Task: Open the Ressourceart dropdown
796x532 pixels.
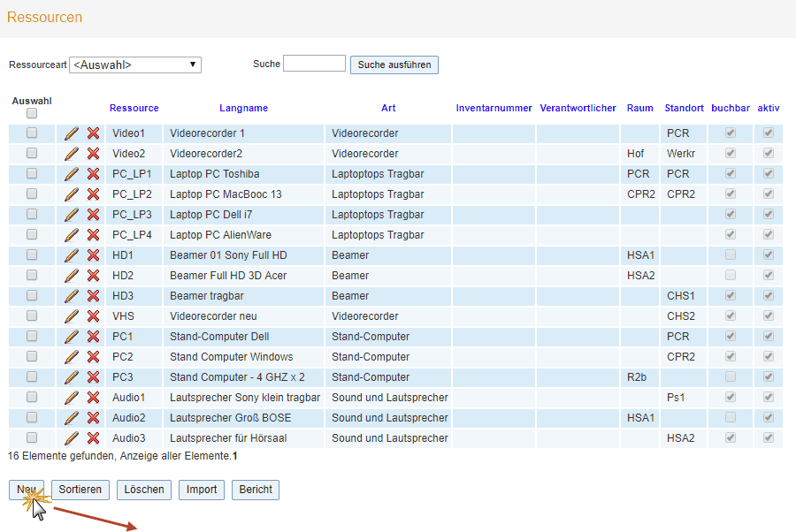Action: click(x=135, y=65)
